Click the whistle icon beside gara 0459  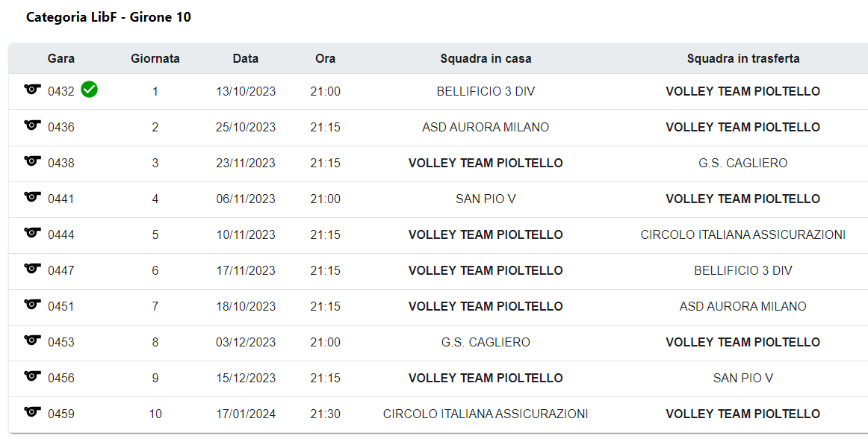coord(33,412)
